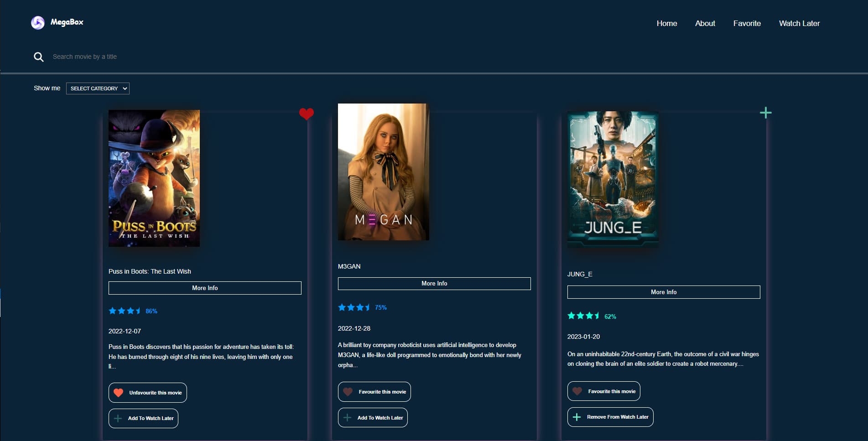Screen dimensions: 868x441
Task: Unfavourite the Puss in Boots movie
Action: 148,393
